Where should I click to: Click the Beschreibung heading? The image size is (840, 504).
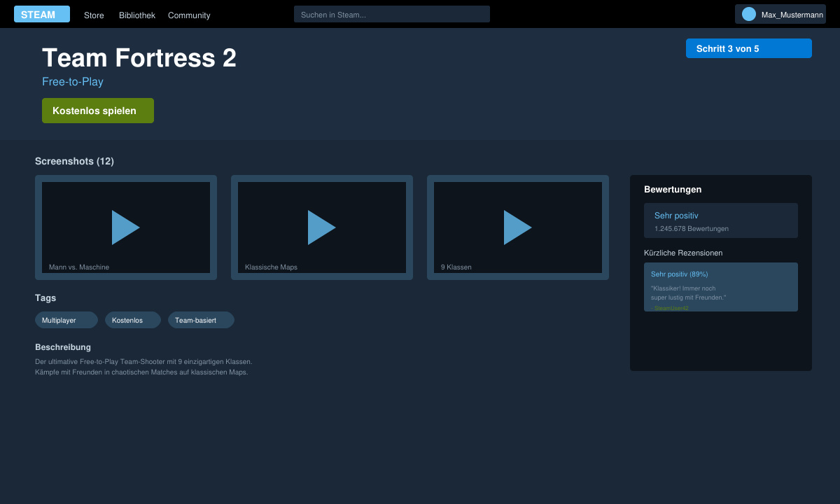63,347
